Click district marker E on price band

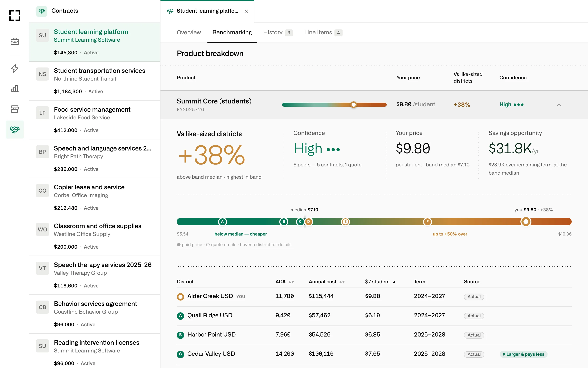345,222
